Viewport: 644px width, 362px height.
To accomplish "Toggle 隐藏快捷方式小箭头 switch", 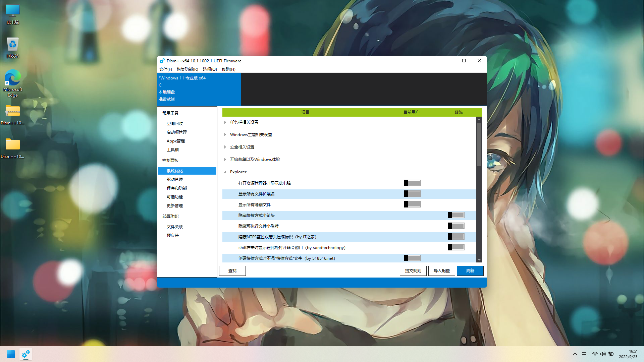I will click(456, 215).
